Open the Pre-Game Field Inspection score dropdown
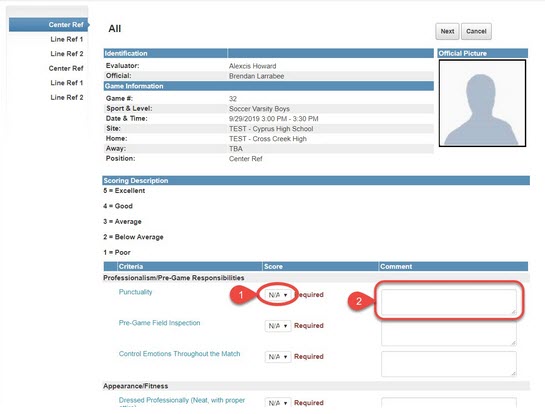The height and width of the screenshot is (414, 545). (x=278, y=326)
